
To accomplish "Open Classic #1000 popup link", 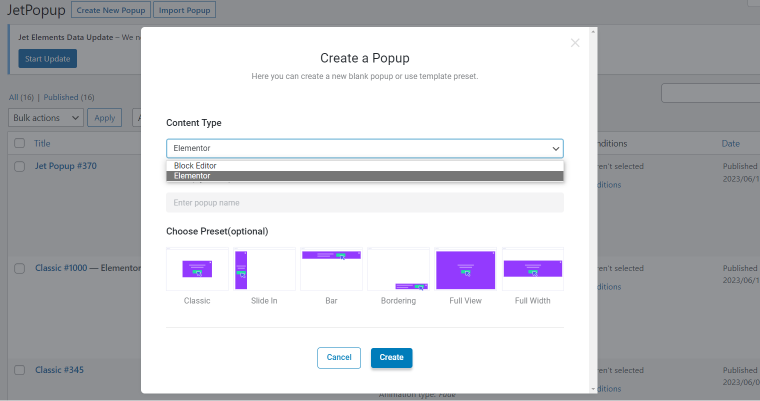I will point(61,268).
